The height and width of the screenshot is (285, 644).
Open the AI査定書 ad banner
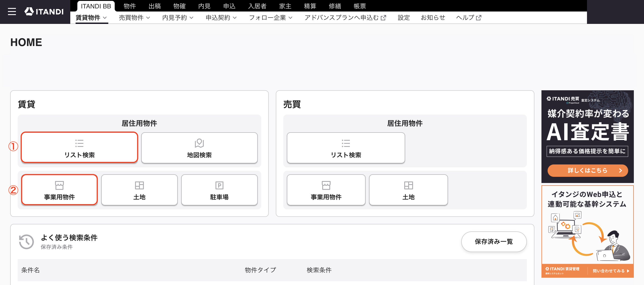(587, 137)
